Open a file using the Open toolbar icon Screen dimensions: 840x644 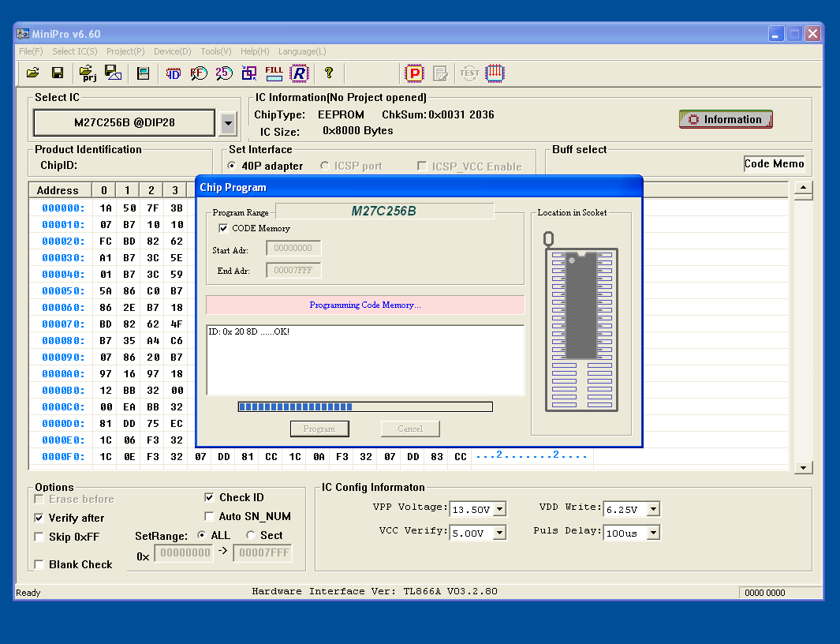pos(32,73)
